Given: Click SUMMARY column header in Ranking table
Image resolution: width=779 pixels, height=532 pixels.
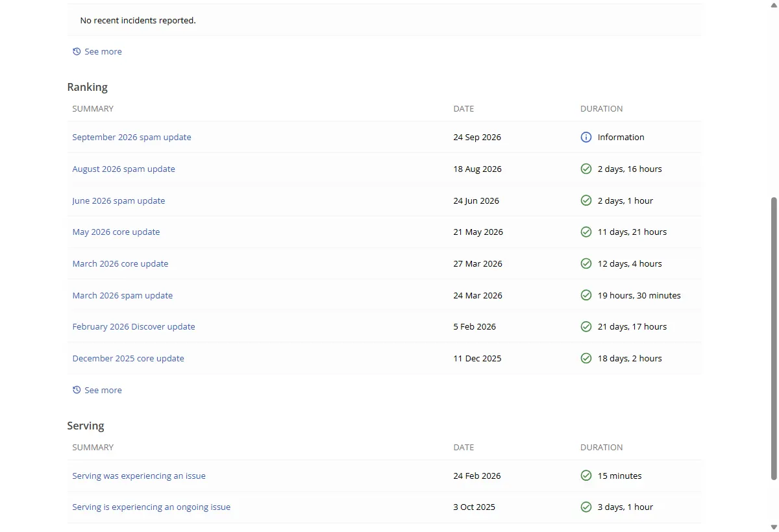Looking at the screenshot, I should pyautogui.click(x=93, y=108).
